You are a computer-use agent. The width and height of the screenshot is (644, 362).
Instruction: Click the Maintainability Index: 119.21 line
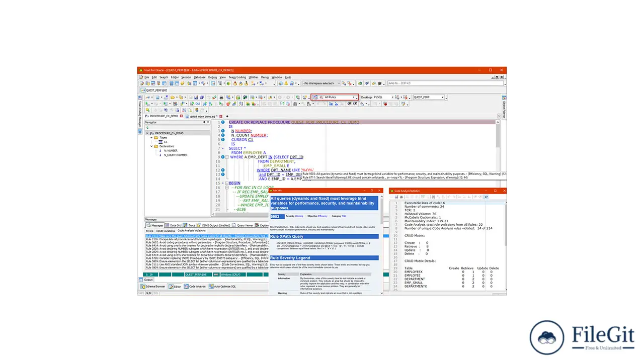tap(426, 221)
